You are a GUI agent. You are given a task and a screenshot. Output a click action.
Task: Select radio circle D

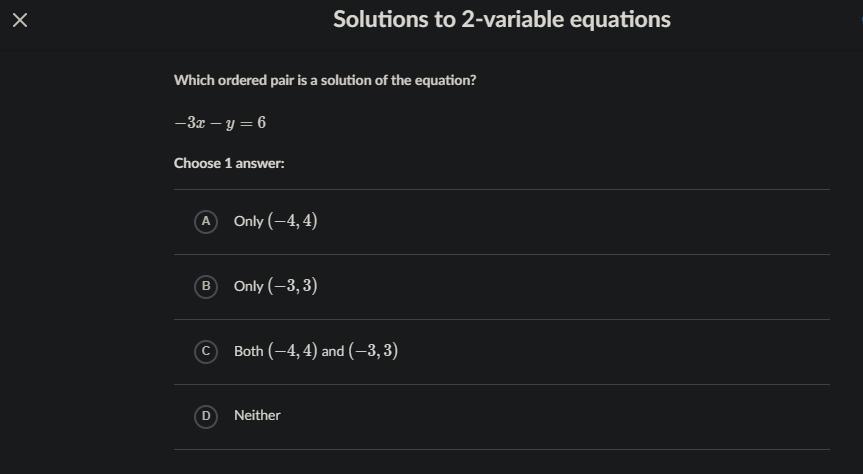[206, 416]
